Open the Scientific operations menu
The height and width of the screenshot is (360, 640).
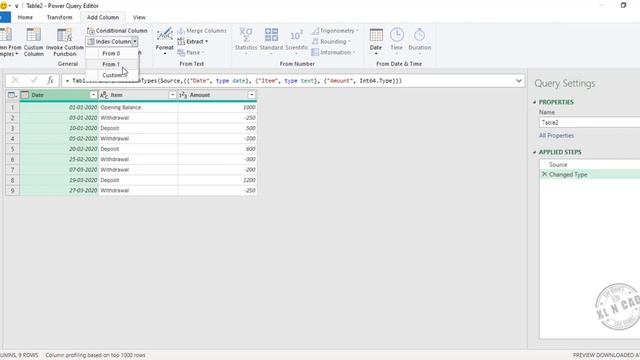click(x=296, y=41)
